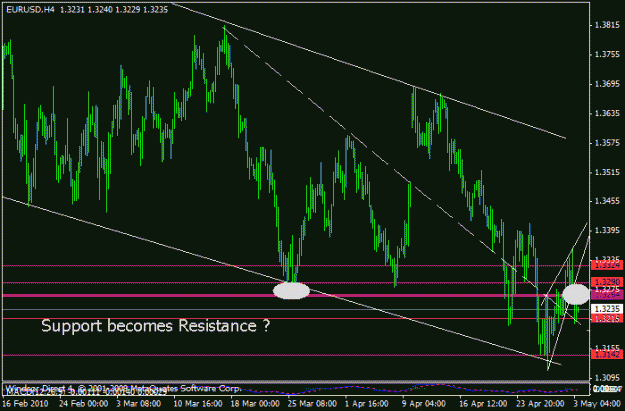Click the magenta 1.3264 price tag
This screenshot has width=625, height=411.
click(607, 295)
